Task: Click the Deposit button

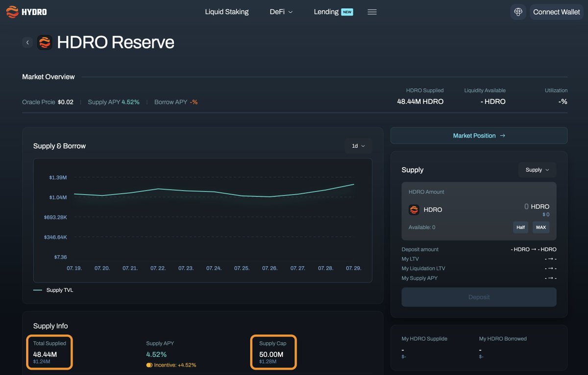Action: (x=479, y=297)
